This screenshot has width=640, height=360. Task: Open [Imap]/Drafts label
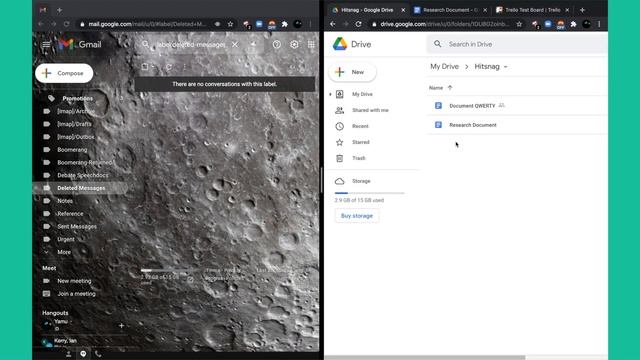tap(74, 124)
